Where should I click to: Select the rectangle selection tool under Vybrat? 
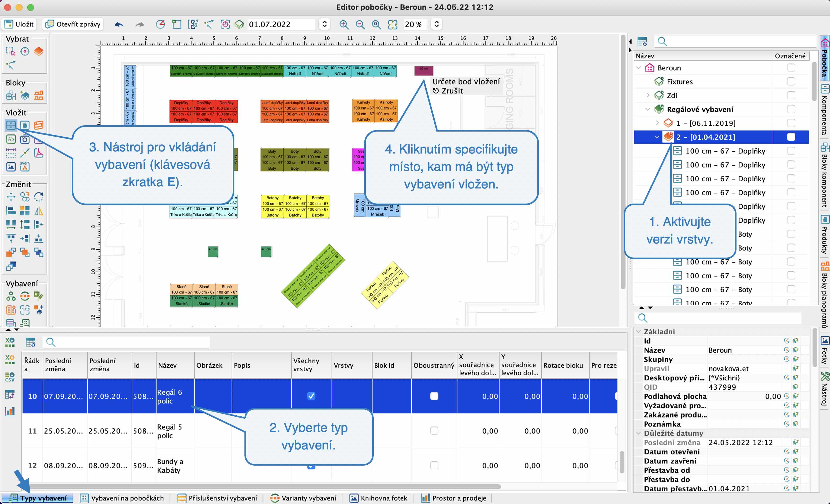tap(11, 52)
